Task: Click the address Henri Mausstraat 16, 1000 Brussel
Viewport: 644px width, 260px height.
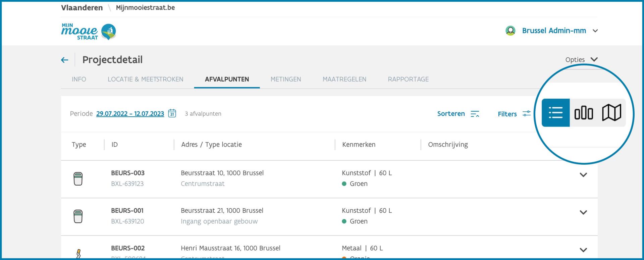Action: tap(230, 248)
